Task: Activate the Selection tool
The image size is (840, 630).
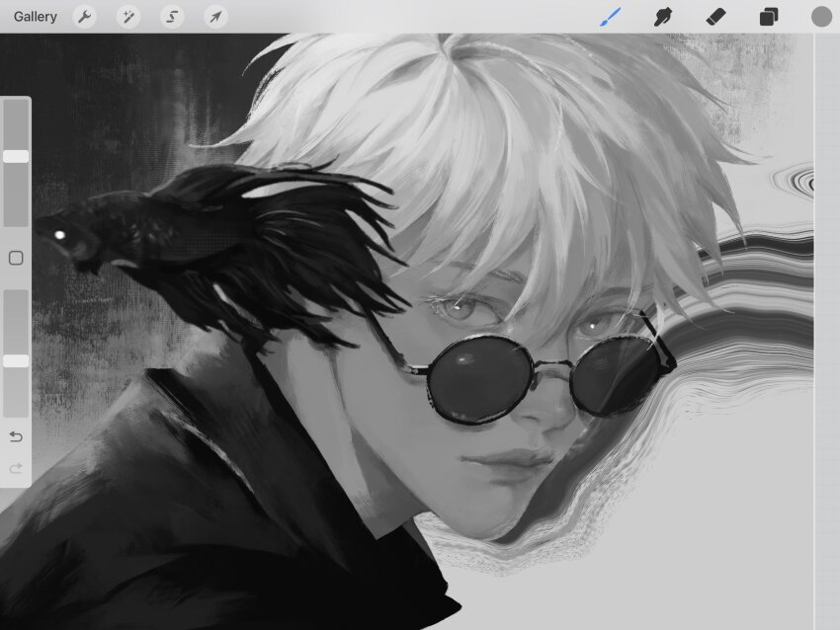Action: pyautogui.click(x=172, y=17)
